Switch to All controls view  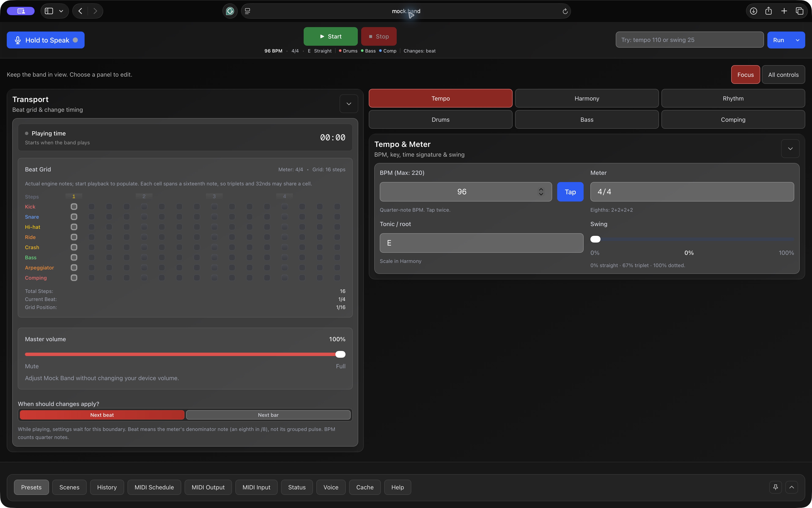pos(783,75)
